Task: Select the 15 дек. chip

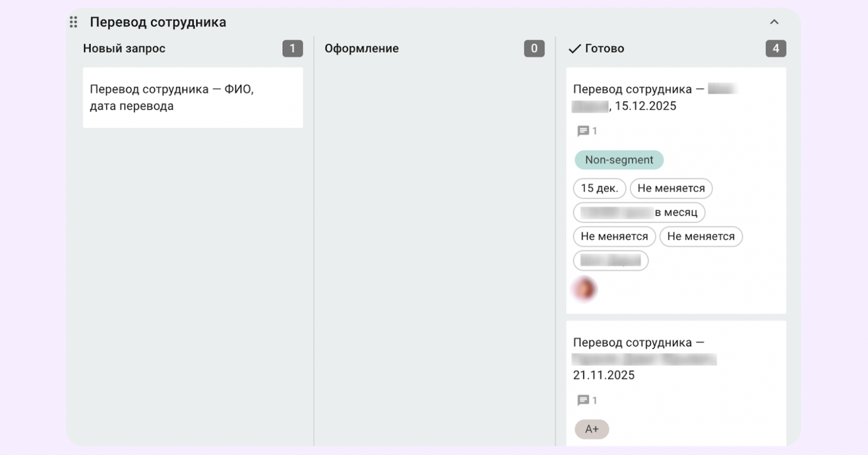Action: tap(599, 189)
